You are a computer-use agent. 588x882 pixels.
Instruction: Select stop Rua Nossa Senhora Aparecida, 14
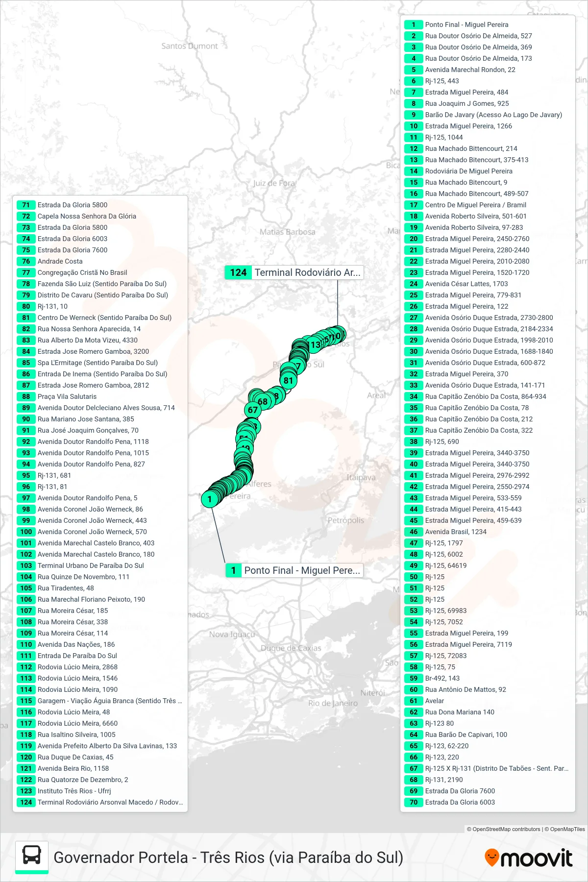click(x=79, y=329)
